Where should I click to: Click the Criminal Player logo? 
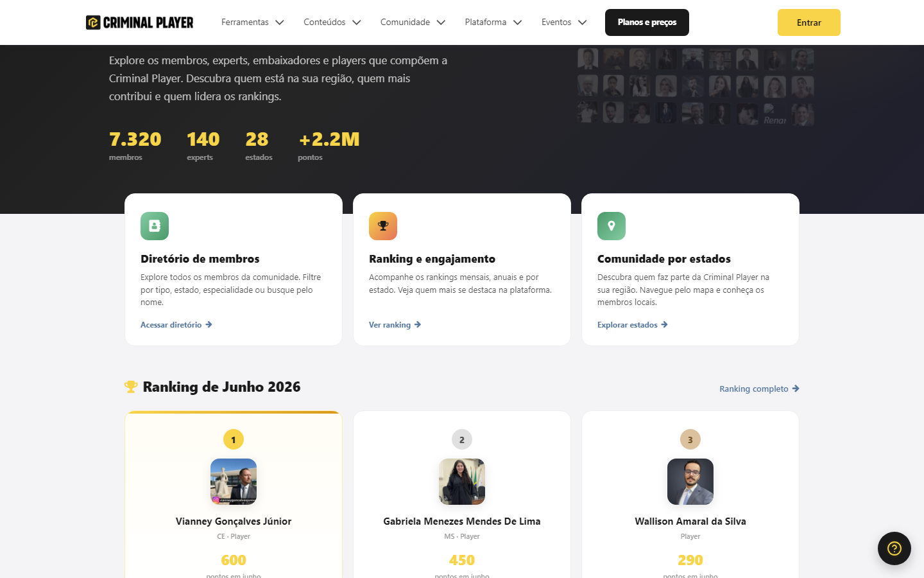coord(140,22)
